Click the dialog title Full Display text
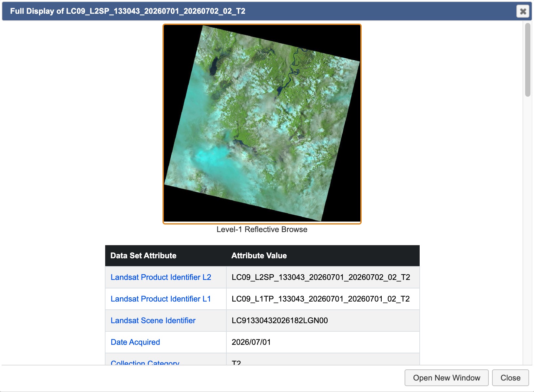The image size is (534, 392). tap(127, 11)
